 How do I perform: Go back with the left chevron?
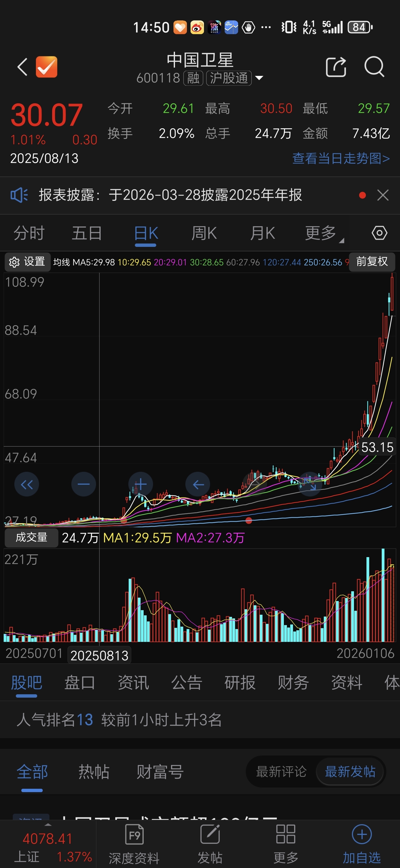point(22,67)
